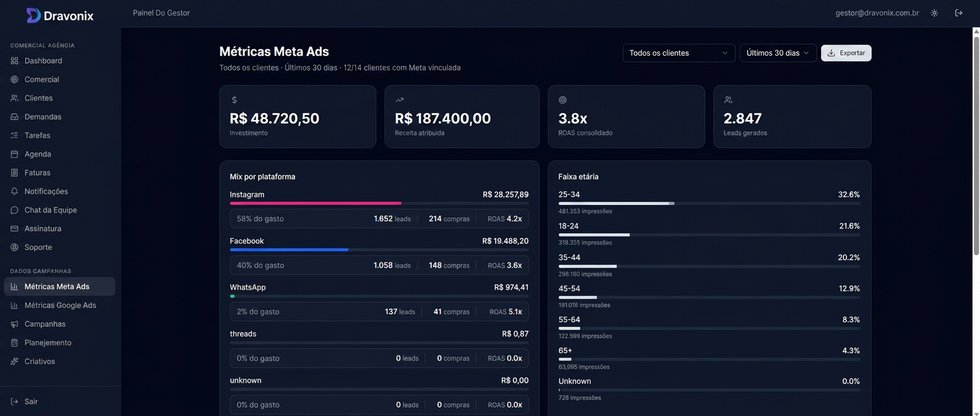Click the trend icon on Receita atribuída card

[399, 100]
